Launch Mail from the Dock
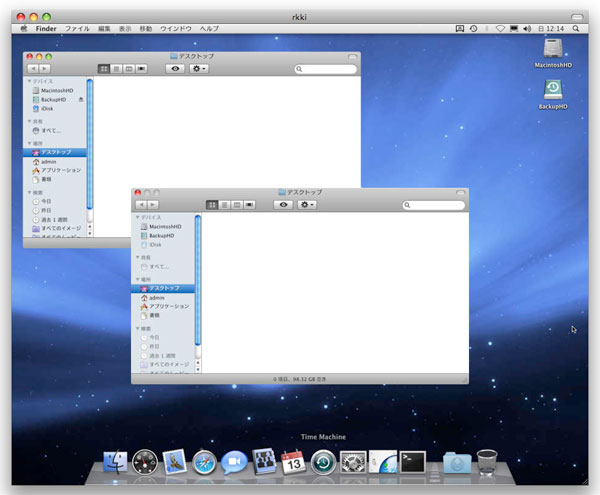Screen dimensions: 600x495 (x=174, y=461)
